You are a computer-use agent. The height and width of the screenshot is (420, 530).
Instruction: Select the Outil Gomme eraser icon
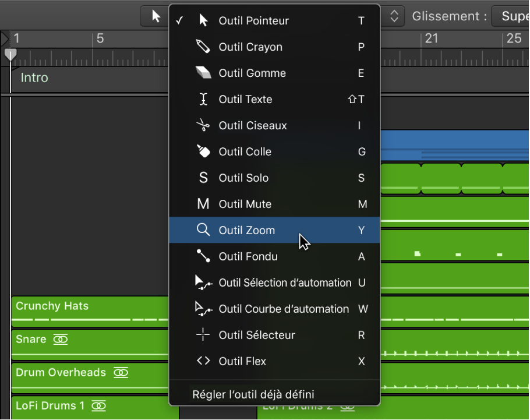[203, 72]
